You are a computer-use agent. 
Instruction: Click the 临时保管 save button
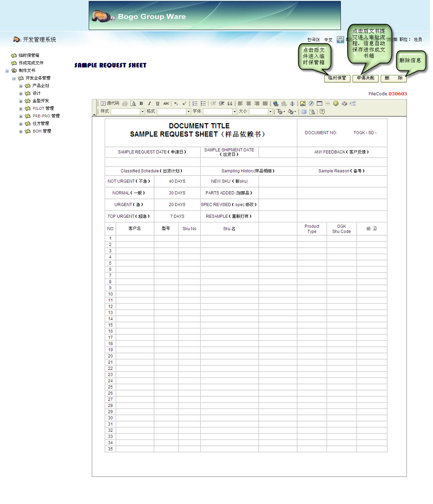pos(337,78)
